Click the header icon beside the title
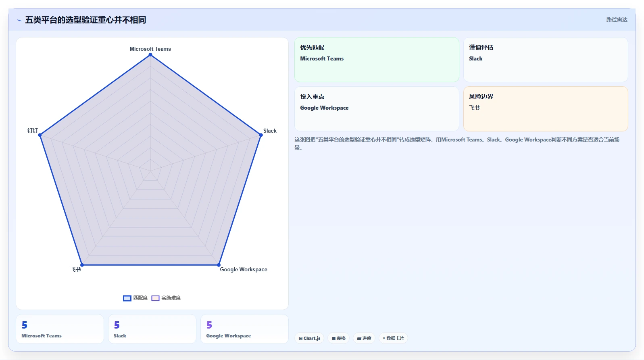This screenshot has height=360, width=644. click(x=19, y=20)
